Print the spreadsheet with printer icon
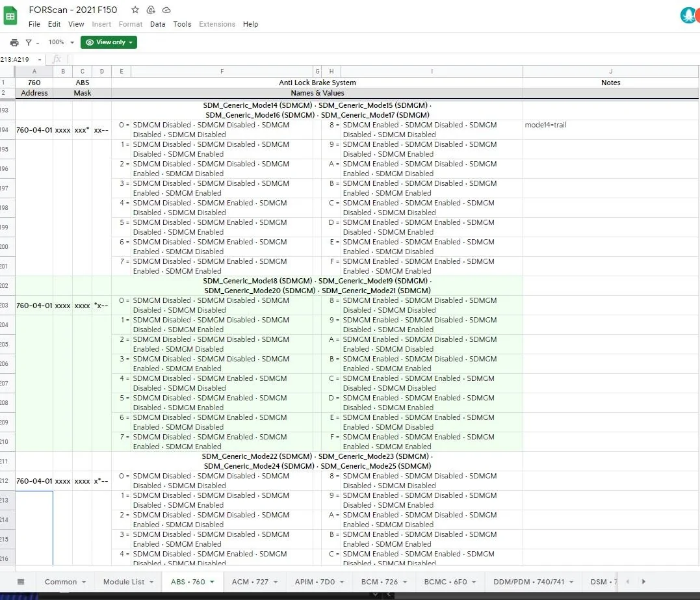700x600 pixels. tap(14, 42)
